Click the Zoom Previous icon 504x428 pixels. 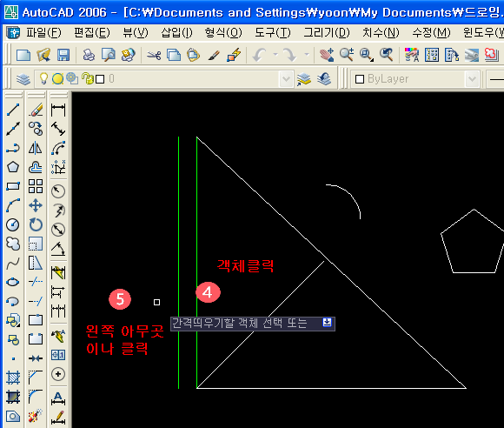coord(387,55)
